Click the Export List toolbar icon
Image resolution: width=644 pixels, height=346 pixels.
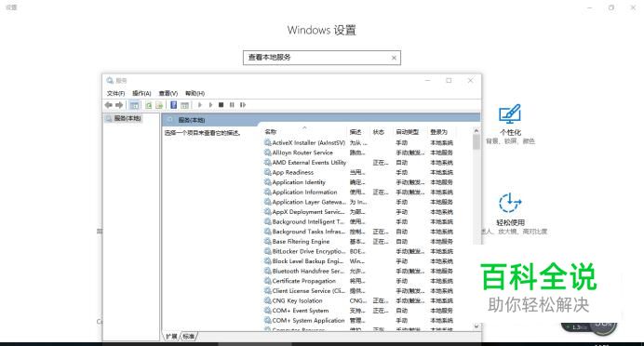coord(159,105)
